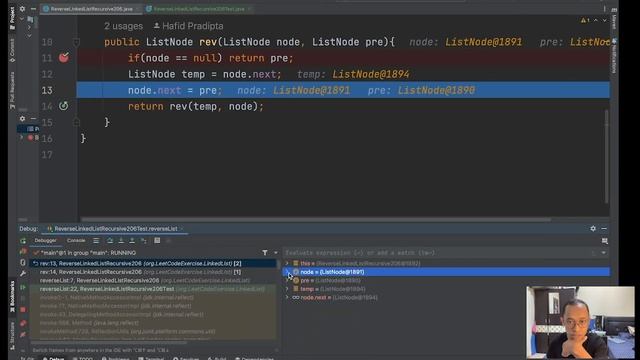This screenshot has height=360, width=640.
Task: Click the Rerun debug session icon
Action: coord(23,241)
